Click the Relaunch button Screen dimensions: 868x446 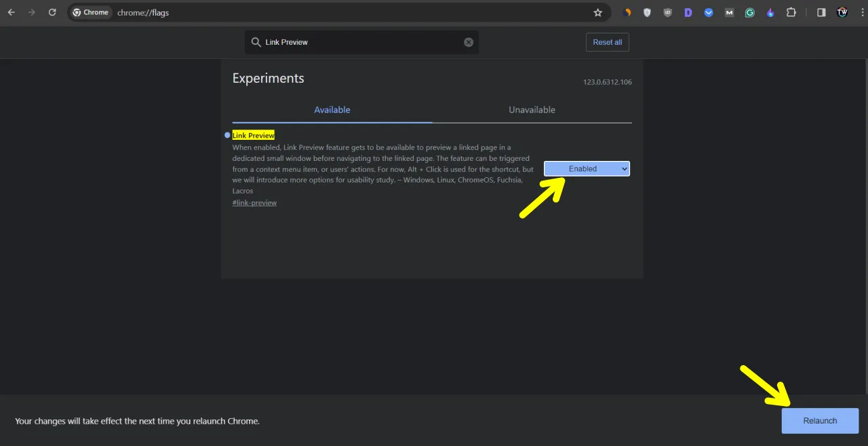coord(820,420)
